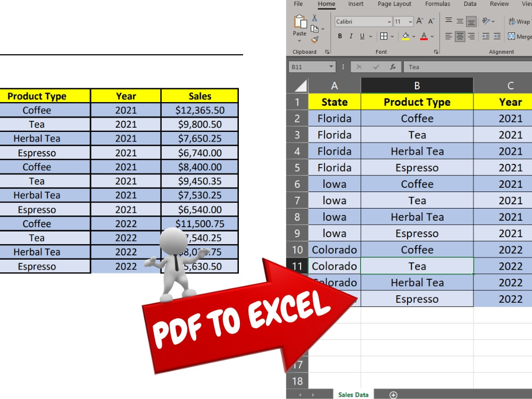Select the Sales Data sheet tab
532x399 pixels.
point(353,394)
